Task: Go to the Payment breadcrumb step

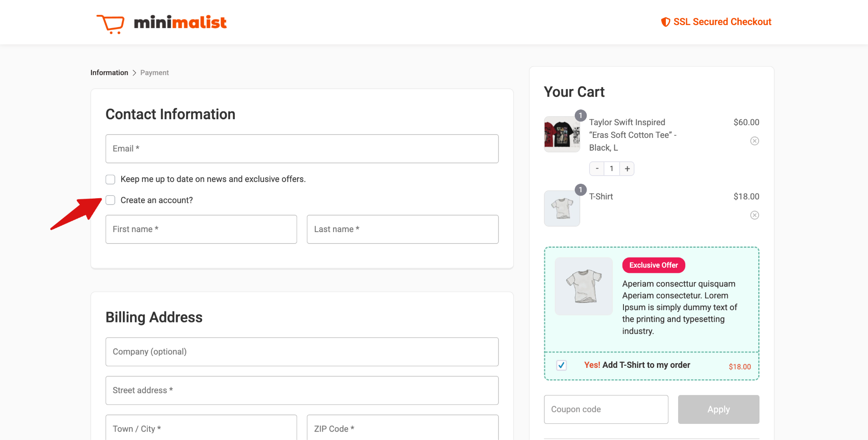Action: click(154, 73)
